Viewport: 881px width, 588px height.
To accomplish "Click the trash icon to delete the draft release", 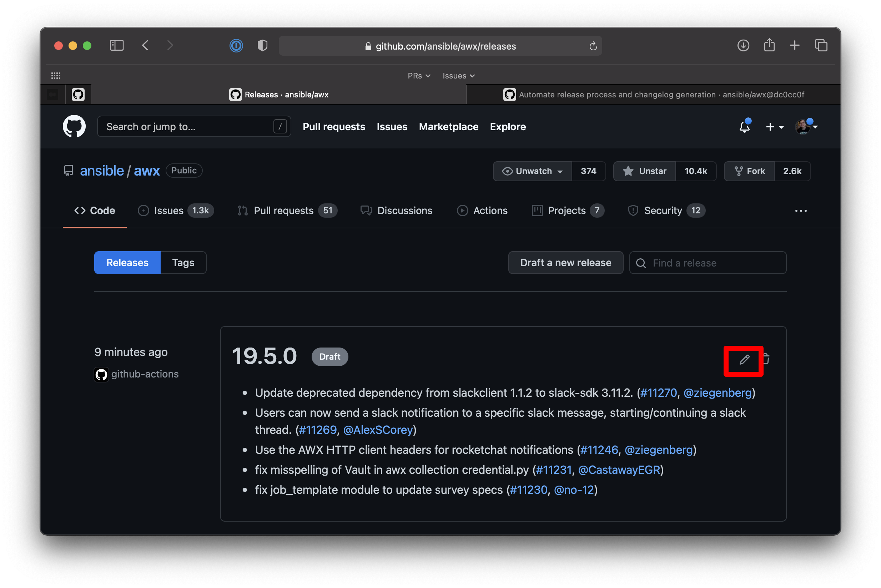I will 766,359.
